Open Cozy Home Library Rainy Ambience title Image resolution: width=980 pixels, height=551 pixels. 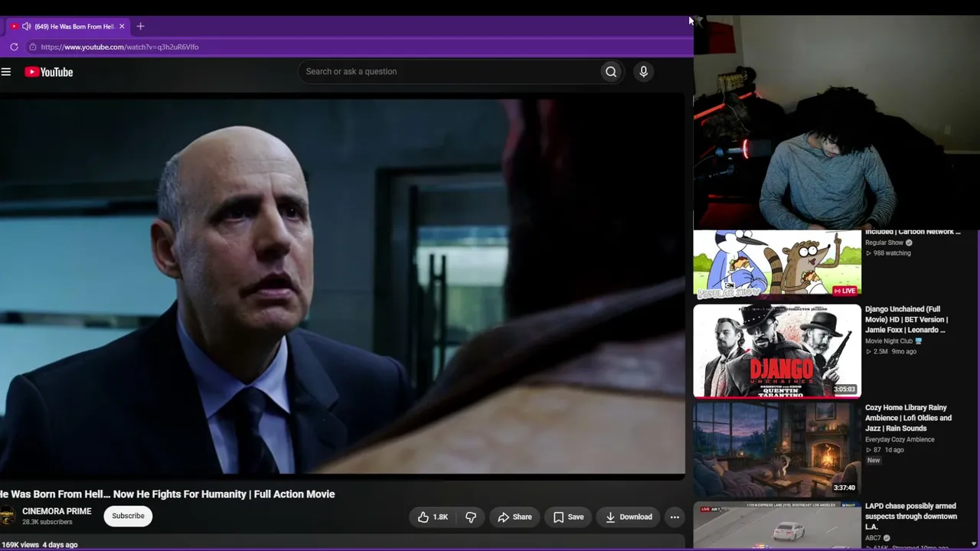pyautogui.click(x=908, y=418)
